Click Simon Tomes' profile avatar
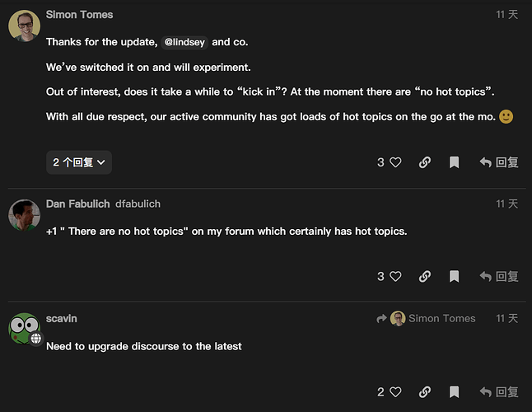The image size is (532, 412). [24, 26]
